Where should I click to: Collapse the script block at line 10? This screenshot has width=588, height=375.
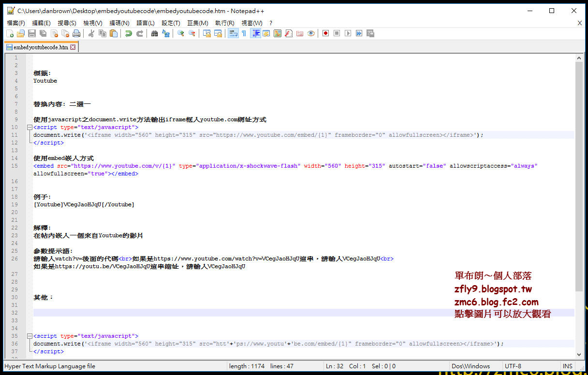tap(29, 127)
